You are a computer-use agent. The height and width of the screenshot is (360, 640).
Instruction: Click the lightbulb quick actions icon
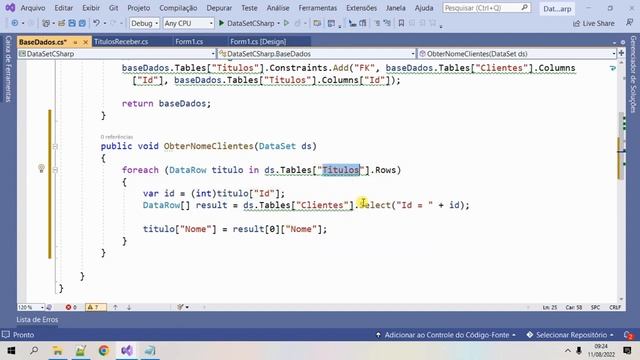(x=41, y=168)
